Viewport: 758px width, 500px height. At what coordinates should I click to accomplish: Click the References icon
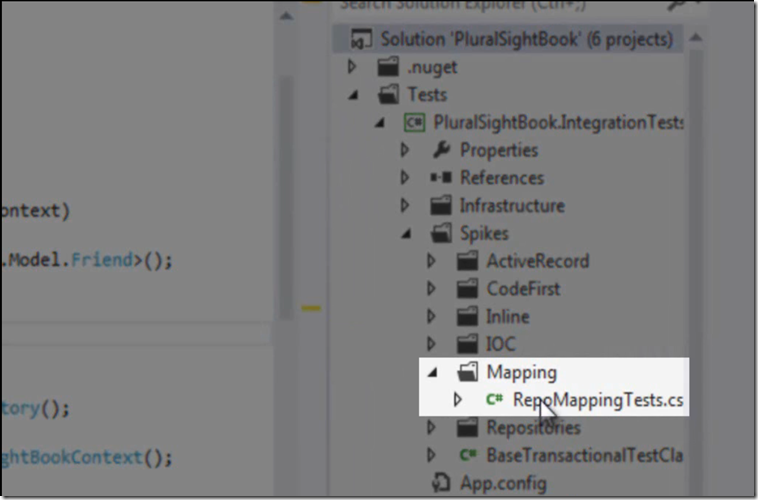pos(441,177)
